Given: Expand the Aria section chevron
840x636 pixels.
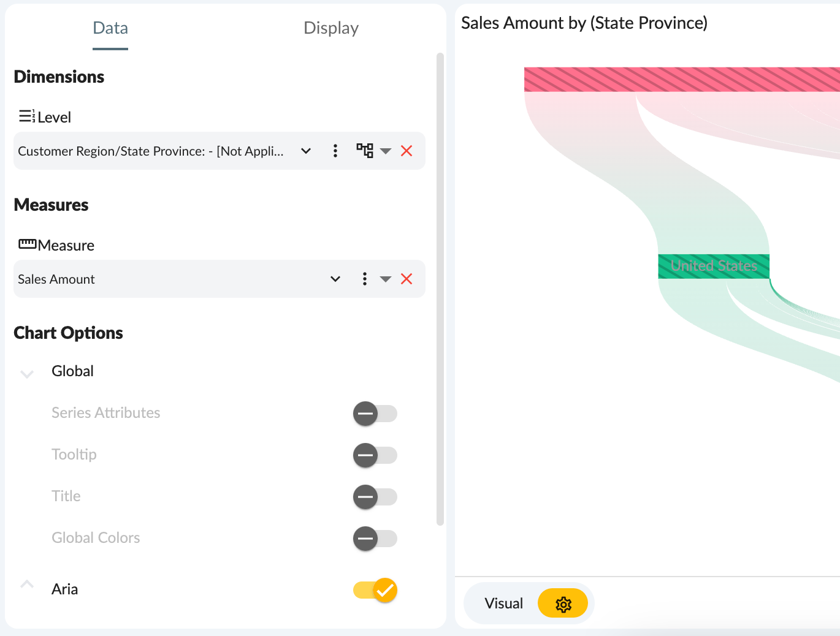Looking at the screenshot, I should 27,585.
